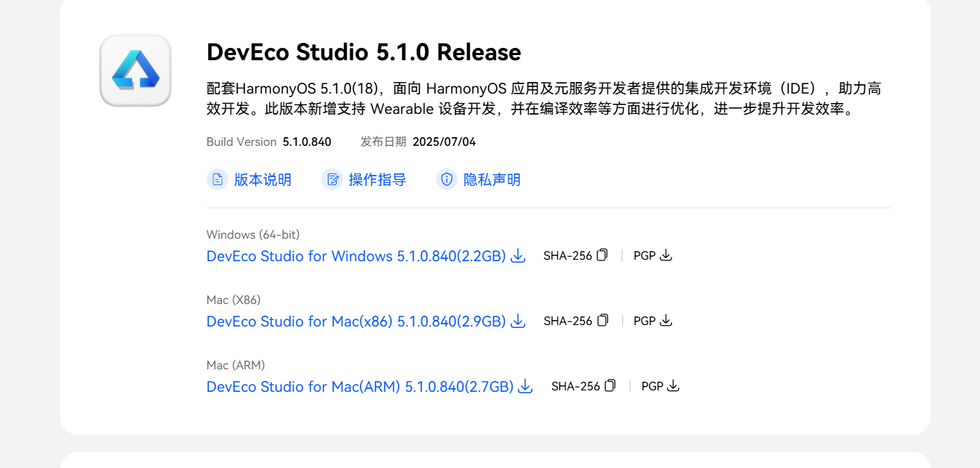Select the Build Version text 5.1.0.840

[306, 141]
